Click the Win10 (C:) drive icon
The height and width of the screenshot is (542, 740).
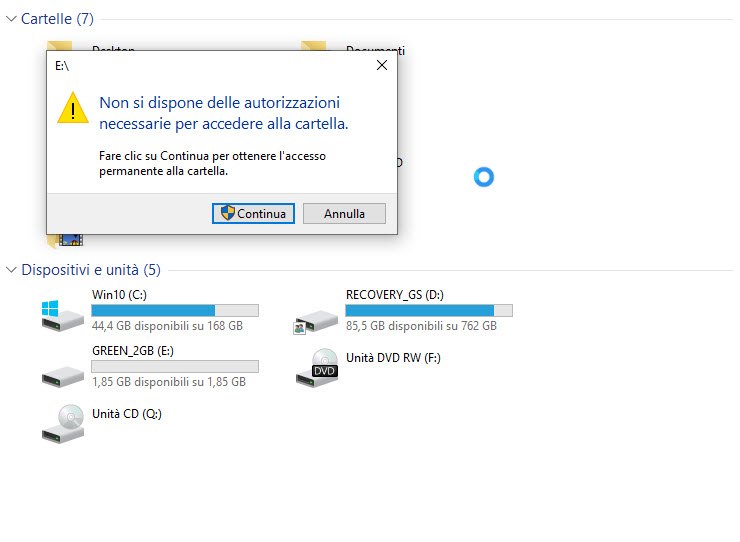click(63, 315)
